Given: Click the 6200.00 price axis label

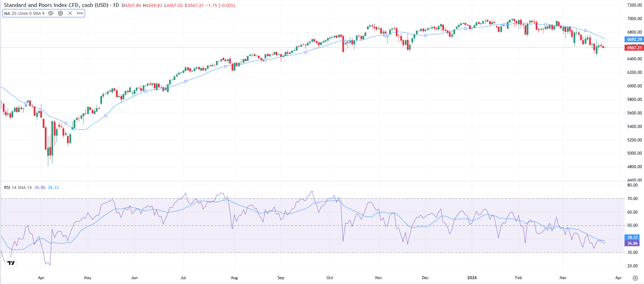Looking at the screenshot, I should tap(634, 72).
